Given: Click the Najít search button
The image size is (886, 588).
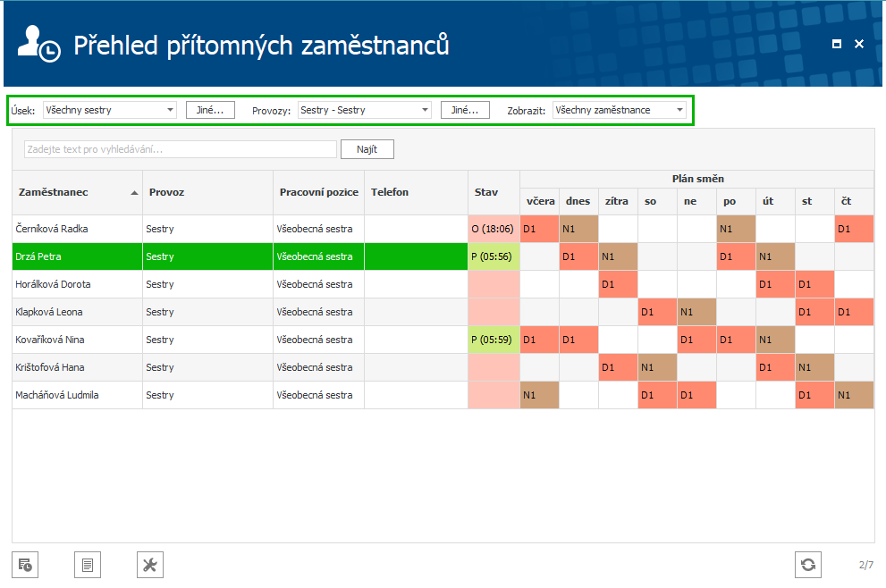Looking at the screenshot, I should [x=367, y=149].
